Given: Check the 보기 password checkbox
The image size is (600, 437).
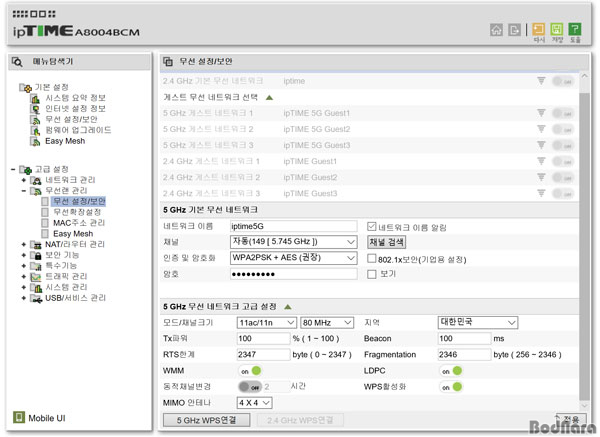Looking at the screenshot, I should coord(371,274).
